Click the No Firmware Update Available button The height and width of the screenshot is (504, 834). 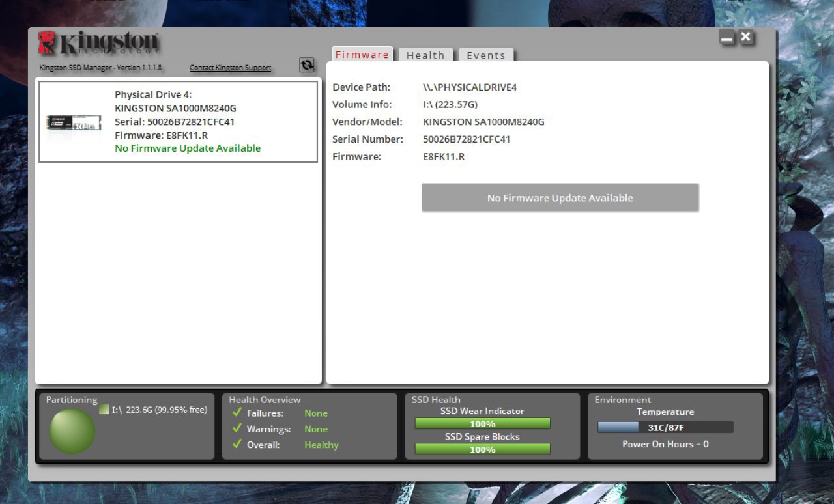(560, 197)
